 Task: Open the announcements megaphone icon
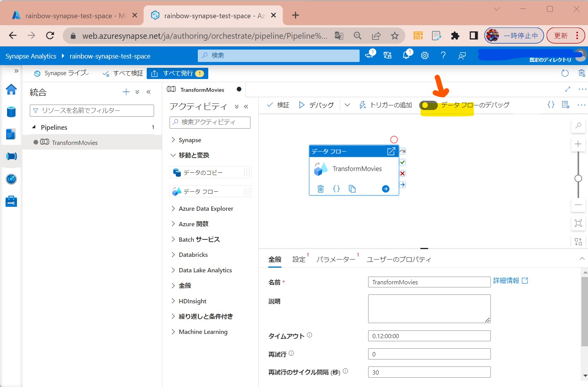click(370, 55)
